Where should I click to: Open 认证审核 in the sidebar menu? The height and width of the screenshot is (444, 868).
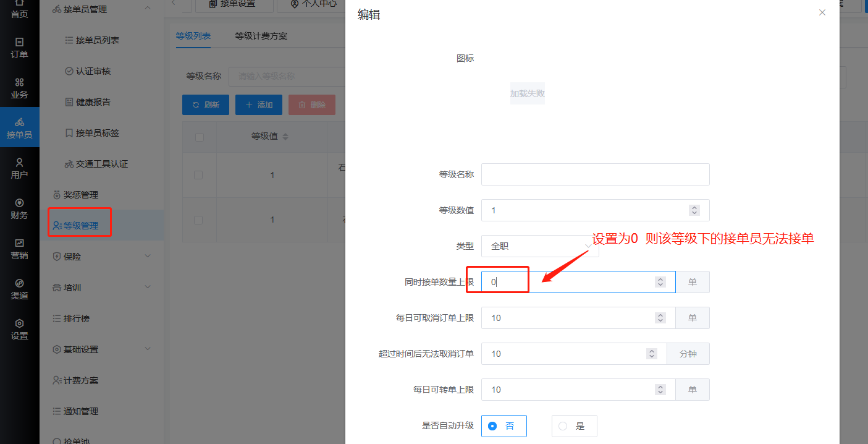93,71
